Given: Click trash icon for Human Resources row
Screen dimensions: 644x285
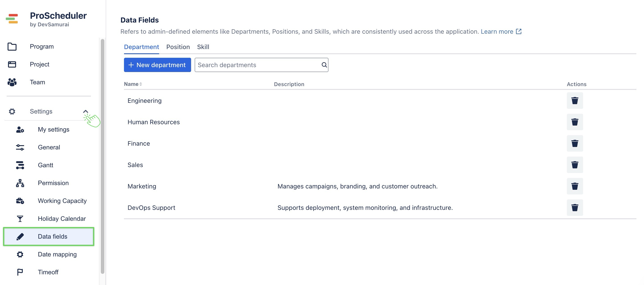Looking at the screenshot, I should pyautogui.click(x=574, y=122).
